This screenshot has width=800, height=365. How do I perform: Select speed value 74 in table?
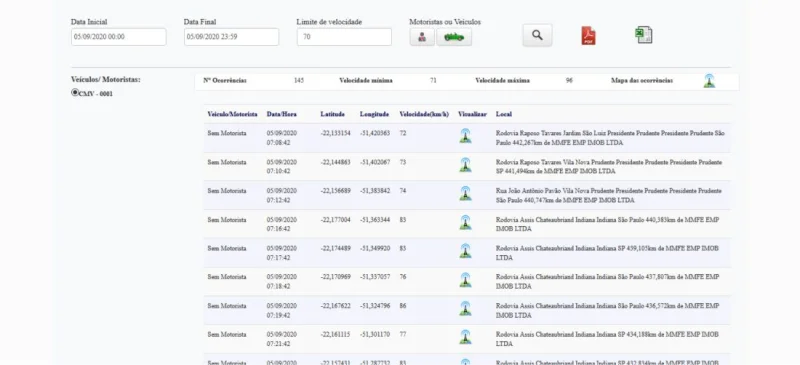coord(403,191)
